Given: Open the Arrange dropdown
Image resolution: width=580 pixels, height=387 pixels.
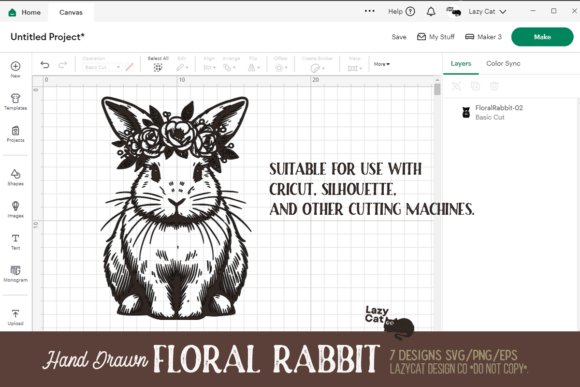Looking at the screenshot, I should tap(231, 64).
